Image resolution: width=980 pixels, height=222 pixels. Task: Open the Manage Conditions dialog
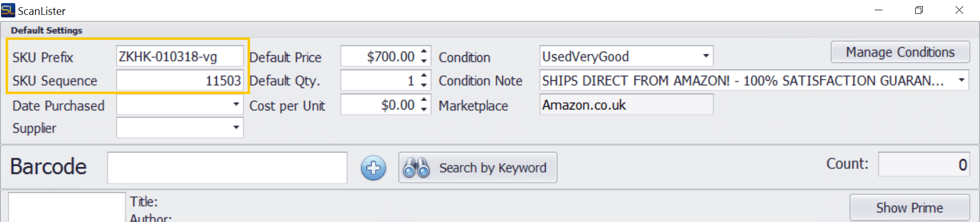click(900, 52)
